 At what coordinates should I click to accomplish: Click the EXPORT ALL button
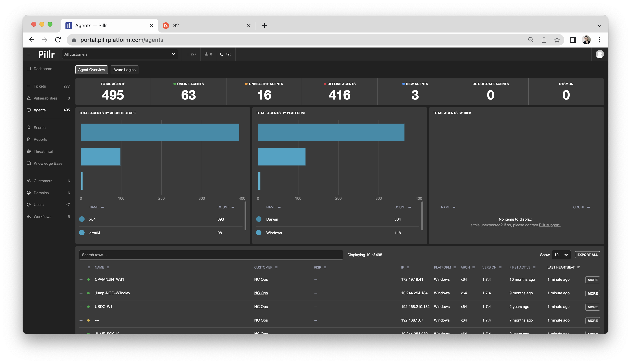click(587, 255)
